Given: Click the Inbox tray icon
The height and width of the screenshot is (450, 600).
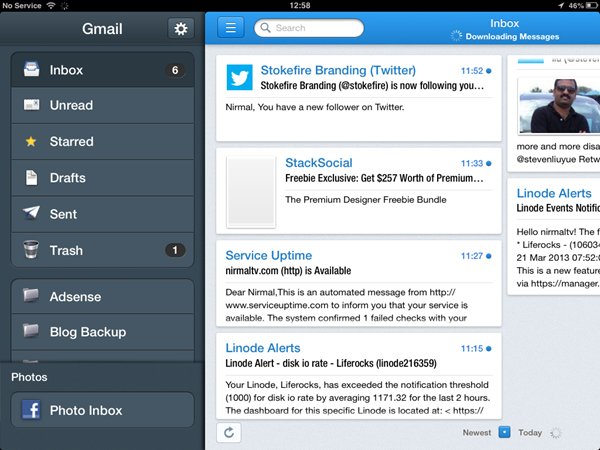Looking at the screenshot, I should [31, 70].
